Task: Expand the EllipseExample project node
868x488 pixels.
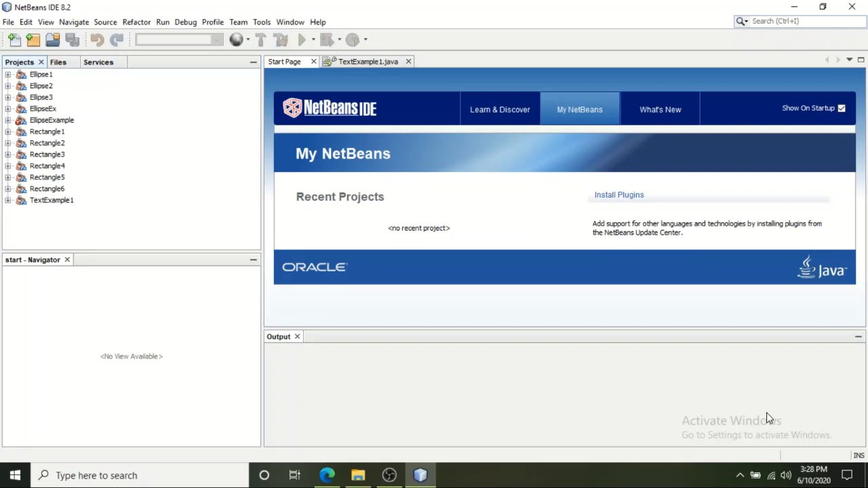Action: tap(7, 120)
